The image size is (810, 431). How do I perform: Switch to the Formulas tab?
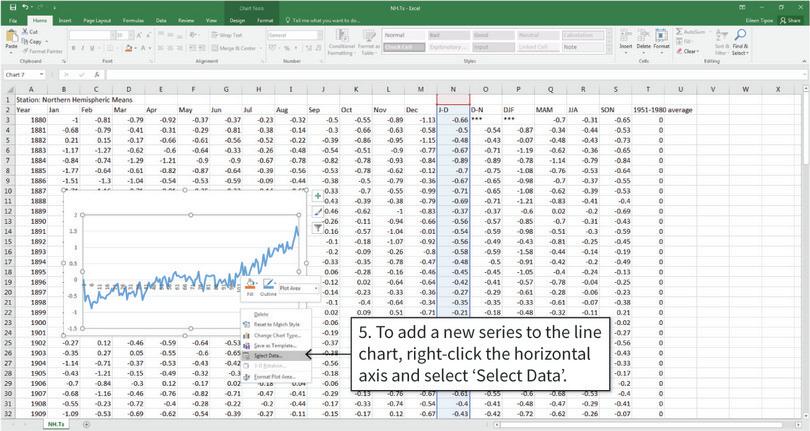click(133, 21)
